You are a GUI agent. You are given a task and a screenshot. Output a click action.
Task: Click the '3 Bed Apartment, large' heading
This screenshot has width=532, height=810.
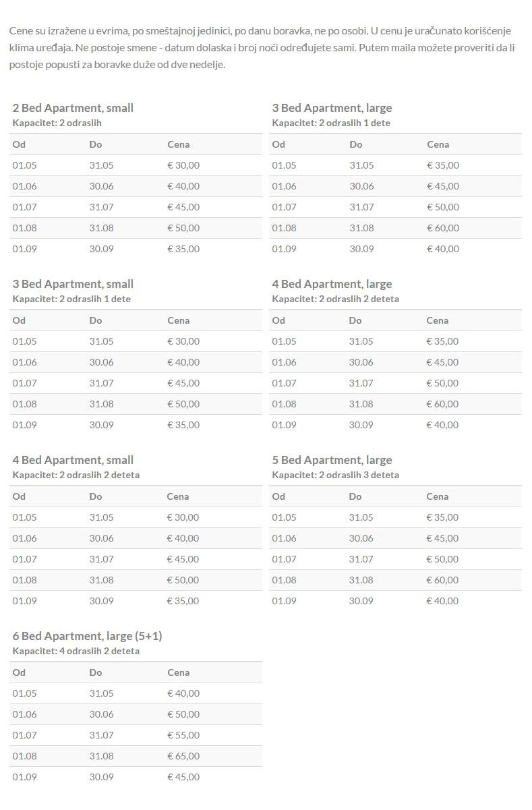tap(332, 108)
